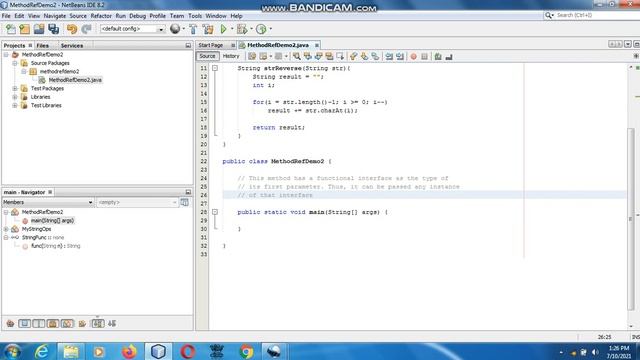The width and height of the screenshot is (640, 360).
Task: Select func(String n) in the Navigator
Action: (x=56, y=246)
